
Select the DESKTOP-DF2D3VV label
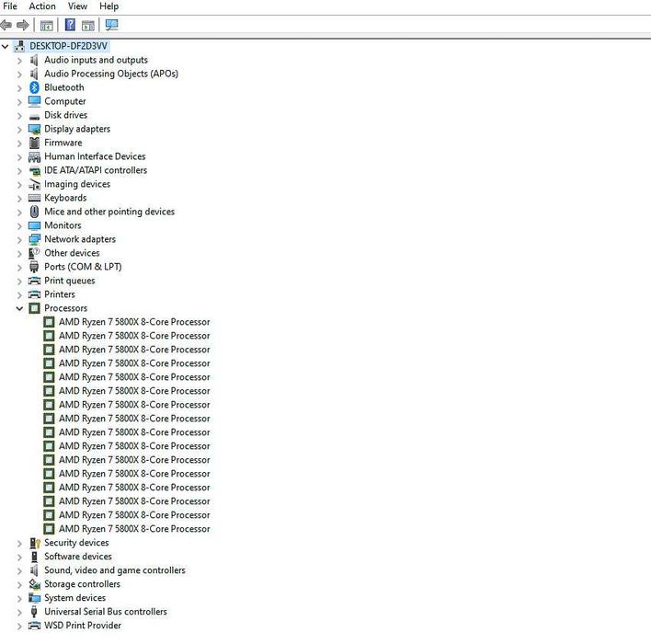point(69,46)
